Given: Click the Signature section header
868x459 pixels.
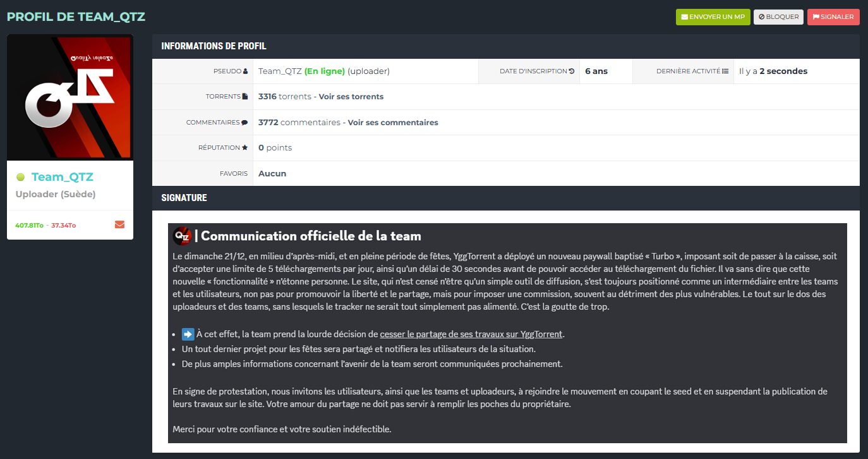Looking at the screenshot, I should (184, 198).
